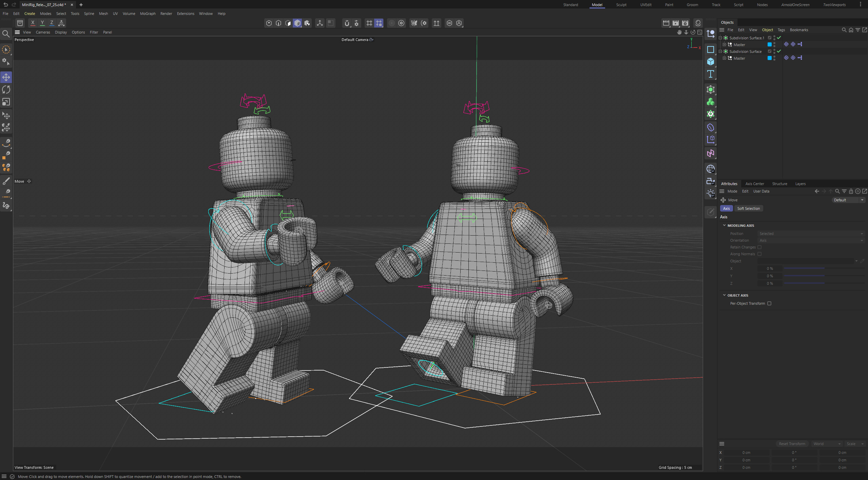The height and width of the screenshot is (480, 868).
Task: Open the World coordinate dropdown
Action: click(x=827, y=444)
